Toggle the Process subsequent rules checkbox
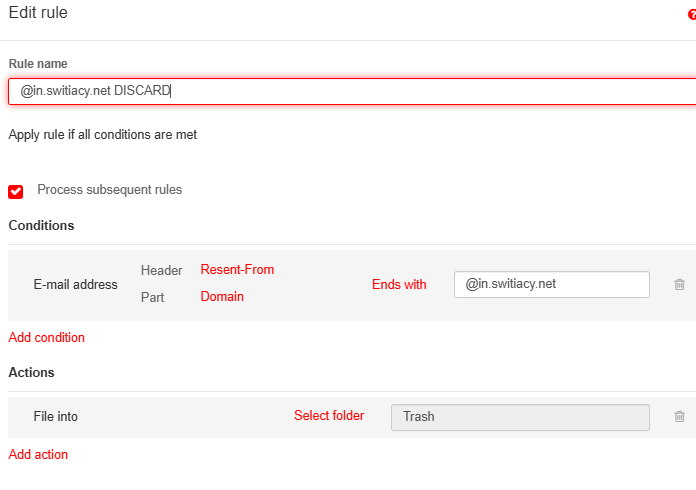Viewport: 696px width, 490px height. (16, 191)
